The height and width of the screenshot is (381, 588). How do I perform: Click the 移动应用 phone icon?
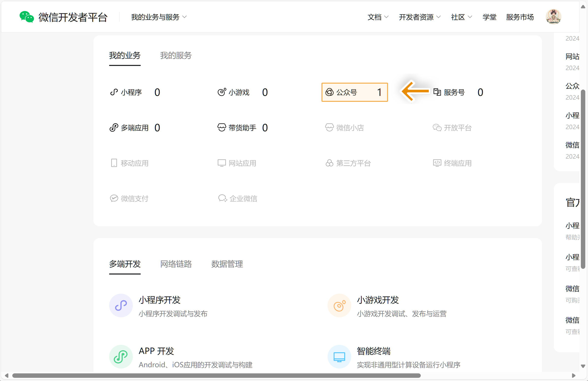tap(114, 163)
